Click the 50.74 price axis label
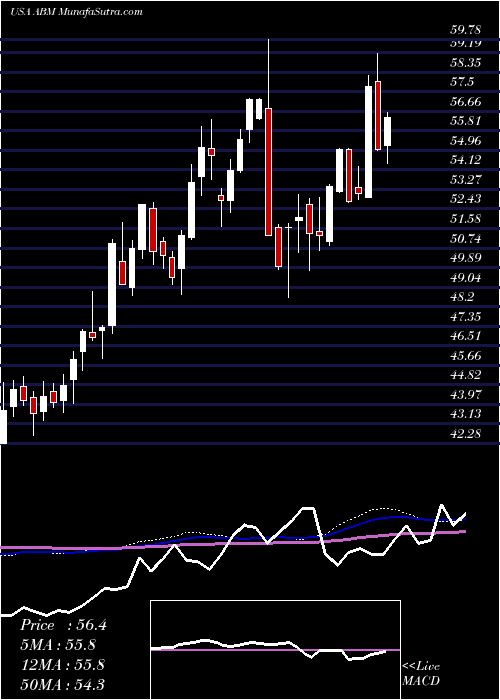This screenshot has height=700, width=500. click(466, 239)
